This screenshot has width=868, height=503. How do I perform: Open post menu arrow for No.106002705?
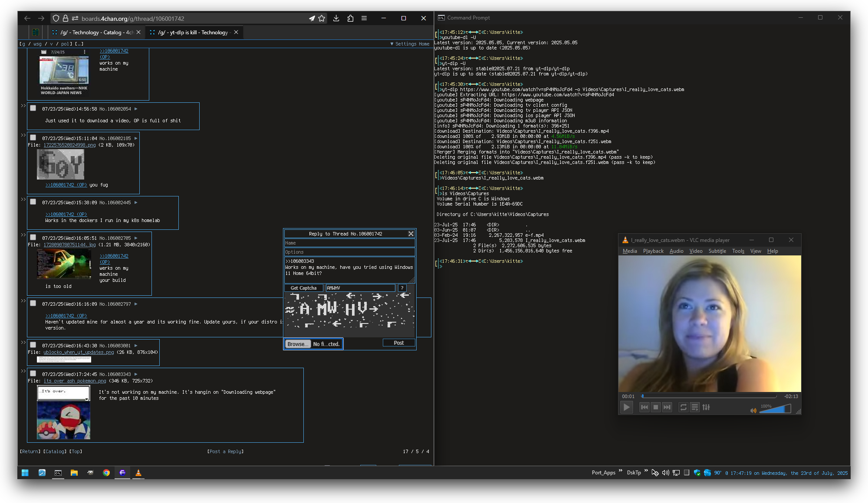pos(136,238)
